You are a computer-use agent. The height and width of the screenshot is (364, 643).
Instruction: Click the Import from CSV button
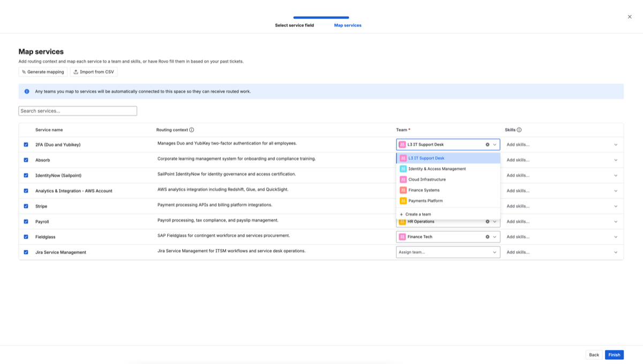(x=94, y=72)
